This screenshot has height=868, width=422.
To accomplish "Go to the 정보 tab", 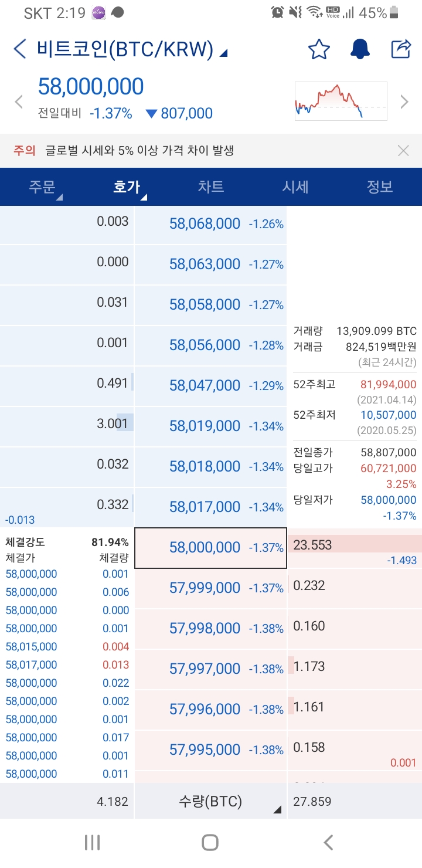I will [380, 187].
